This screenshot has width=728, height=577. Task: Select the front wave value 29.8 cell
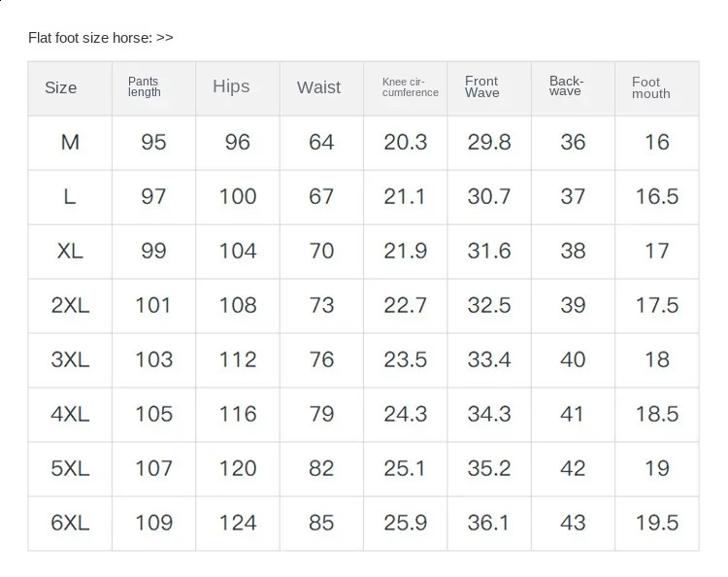pos(489,143)
